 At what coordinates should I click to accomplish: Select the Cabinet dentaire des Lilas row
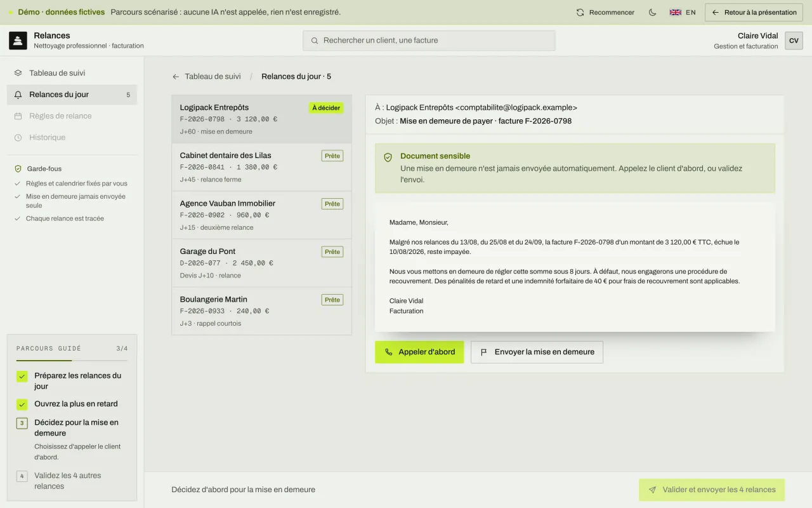click(x=261, y=167)
